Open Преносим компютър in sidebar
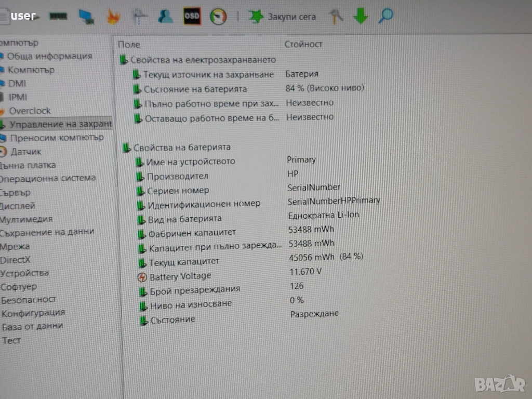This screenshot has width=532, height=399. point(57,138)
